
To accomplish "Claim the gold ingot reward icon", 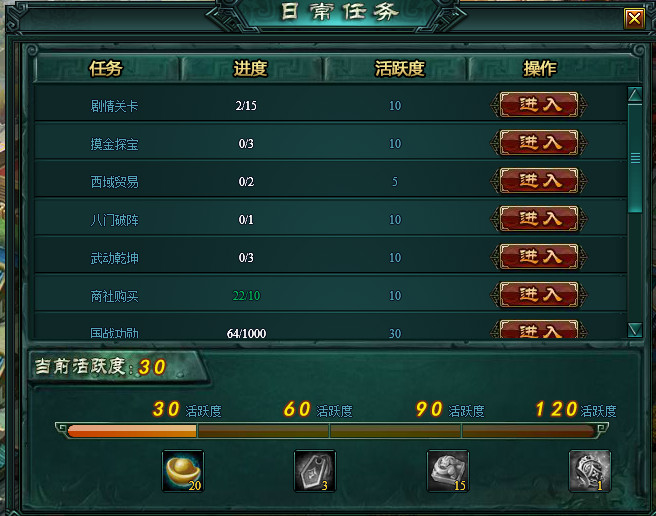I will [183, 471].
